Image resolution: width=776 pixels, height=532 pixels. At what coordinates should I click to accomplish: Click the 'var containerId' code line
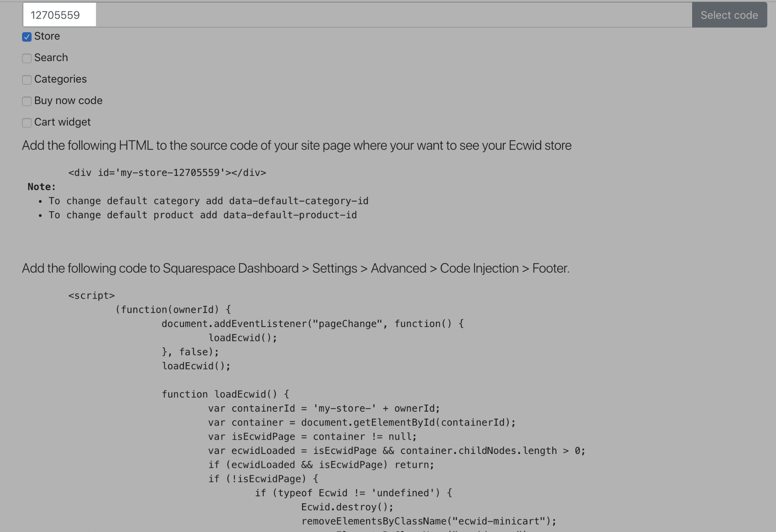(324, 408)
